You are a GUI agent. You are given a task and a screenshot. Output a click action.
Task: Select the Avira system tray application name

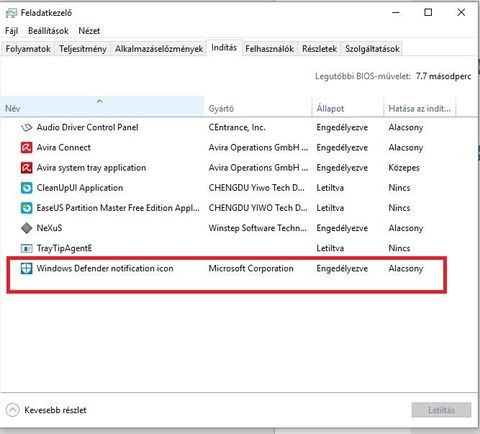coord(91,168)
